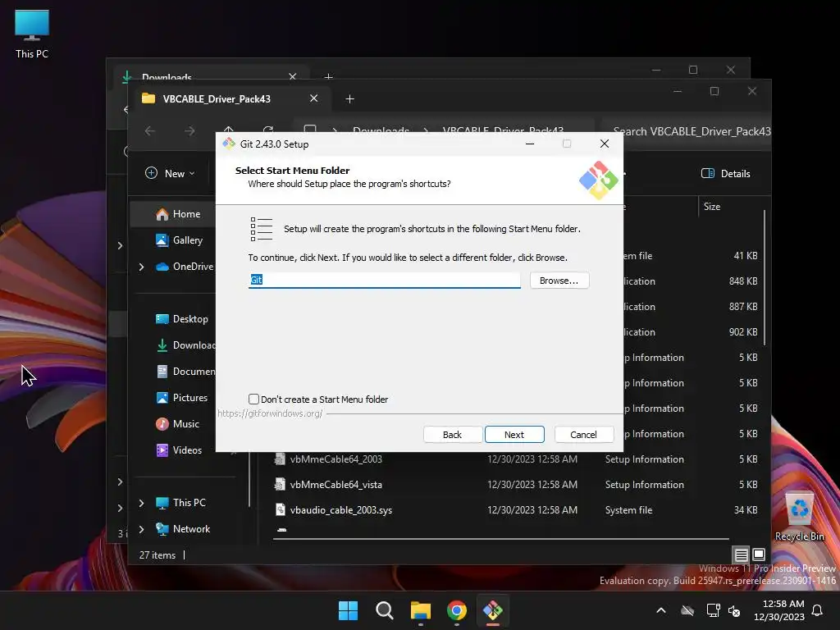Show hidden system tray icons
840x630 pixels.
[x=661, y=610]
